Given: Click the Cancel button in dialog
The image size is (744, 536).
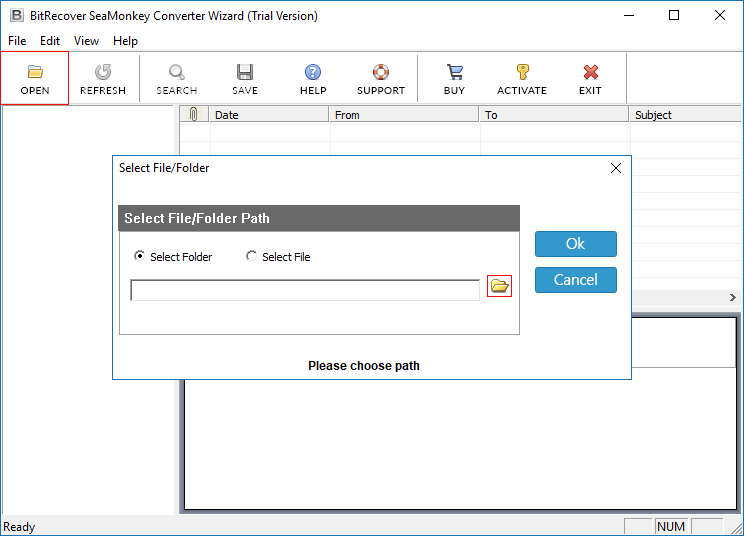Looking at the screenshot, I should pos(576,280).
